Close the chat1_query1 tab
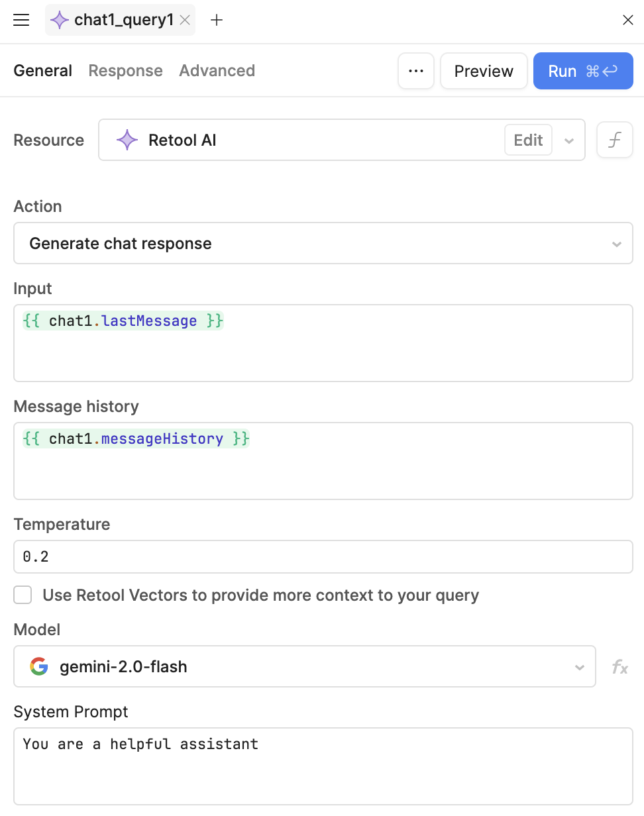The image size is (644, 816). coord(185,20)
